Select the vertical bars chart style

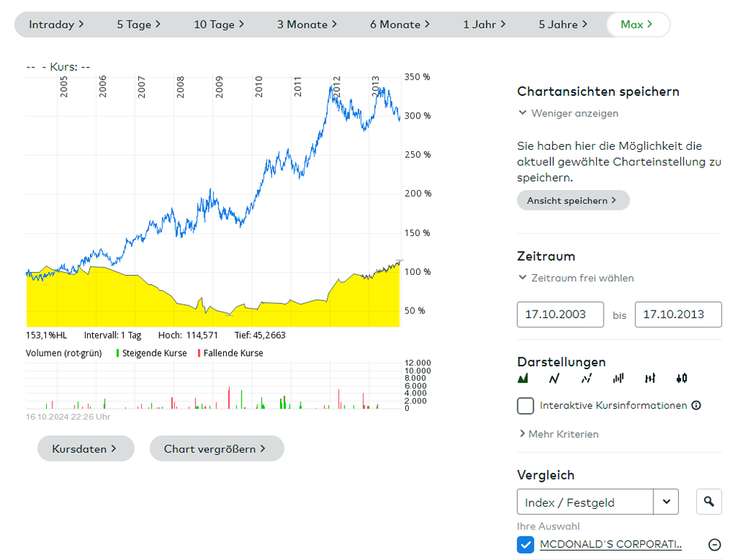(x=618, y=379)
